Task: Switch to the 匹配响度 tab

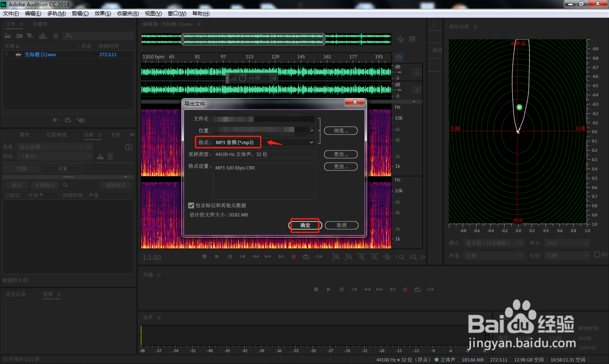Action: [x=57, y=135]
